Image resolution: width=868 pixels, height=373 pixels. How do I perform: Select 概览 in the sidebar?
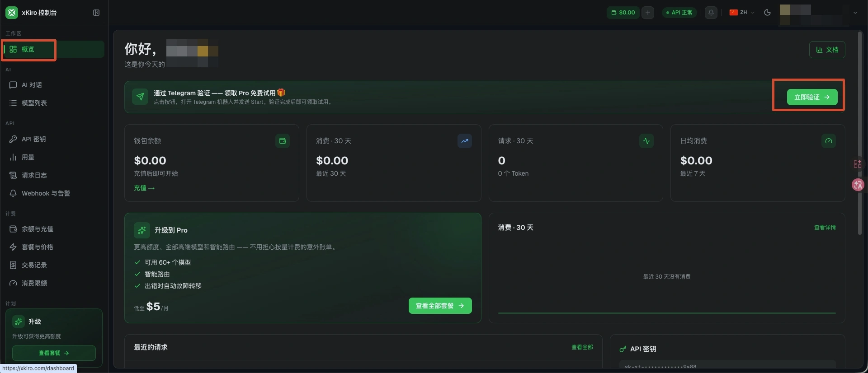pyautogui.click(x=54, y=49)
